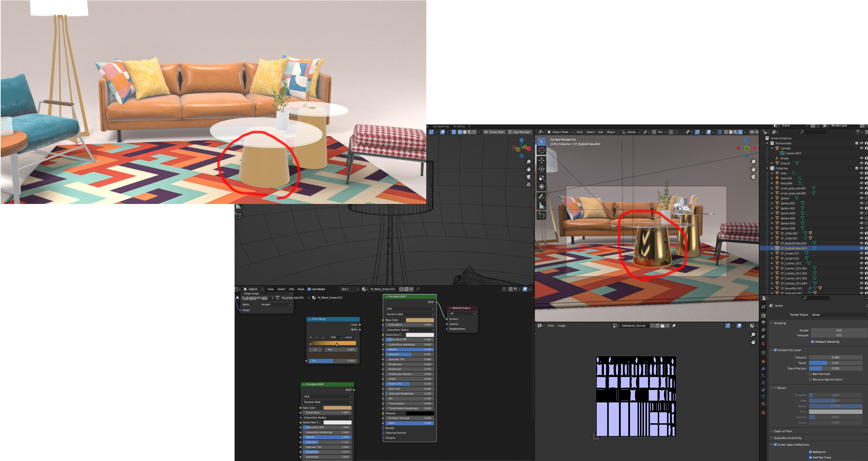The height and width of the screenshot is (461, 868).
Task: Adjust the Ambient Occlusion Factor slider
Action: 835,363
